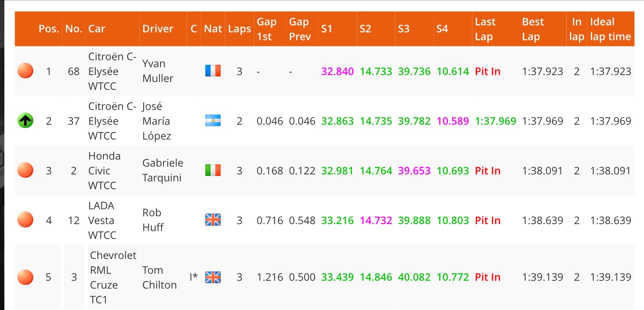
Task: Sort by the Pos. column header
Action: (49, 29)
